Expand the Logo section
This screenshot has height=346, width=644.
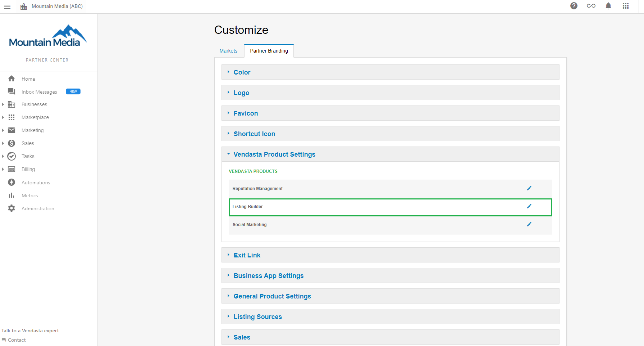(x=390, y=93)
